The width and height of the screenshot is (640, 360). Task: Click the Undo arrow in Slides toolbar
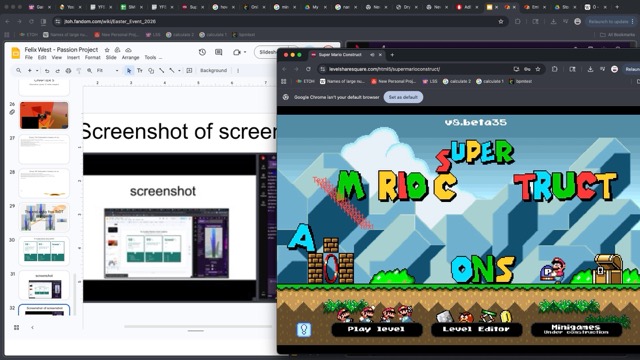pos(47,71)
